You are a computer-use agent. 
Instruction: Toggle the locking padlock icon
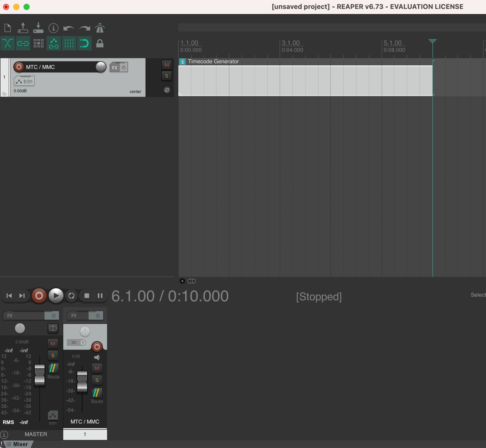(100, 44)
